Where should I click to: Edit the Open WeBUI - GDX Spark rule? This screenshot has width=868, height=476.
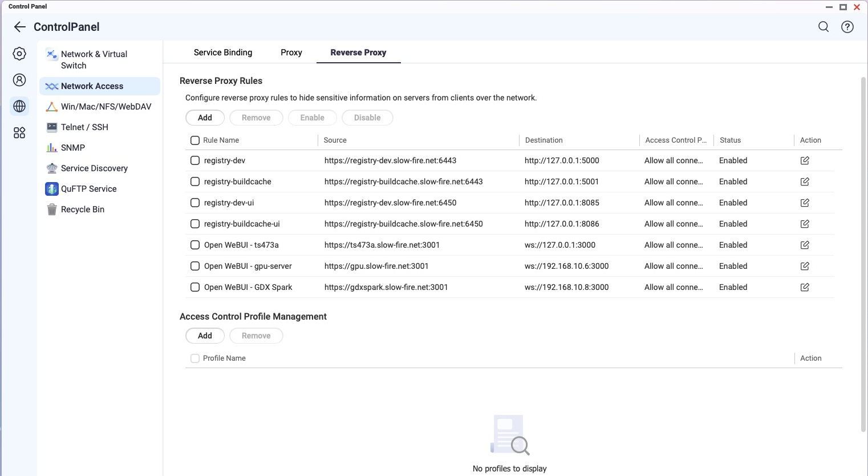point(805,288)
